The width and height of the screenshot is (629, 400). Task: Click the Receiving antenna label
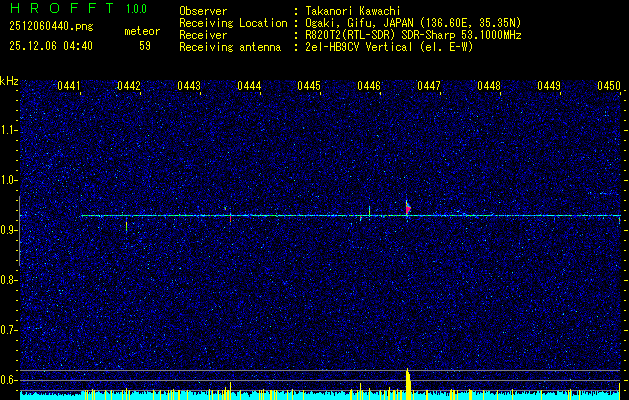[x=230, y=47]
